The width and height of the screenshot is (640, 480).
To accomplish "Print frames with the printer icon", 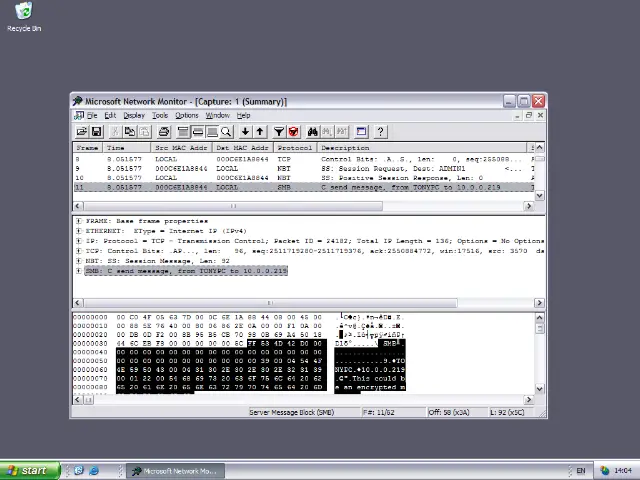I will point(164,131).
